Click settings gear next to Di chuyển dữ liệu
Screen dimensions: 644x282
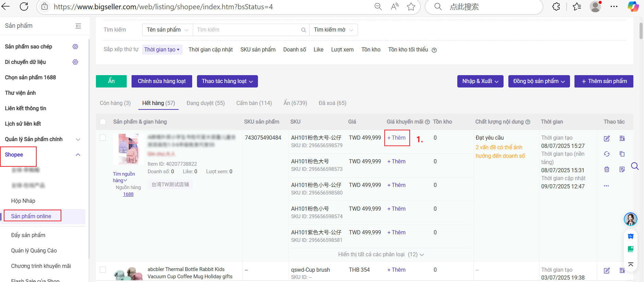click(75, 62)
